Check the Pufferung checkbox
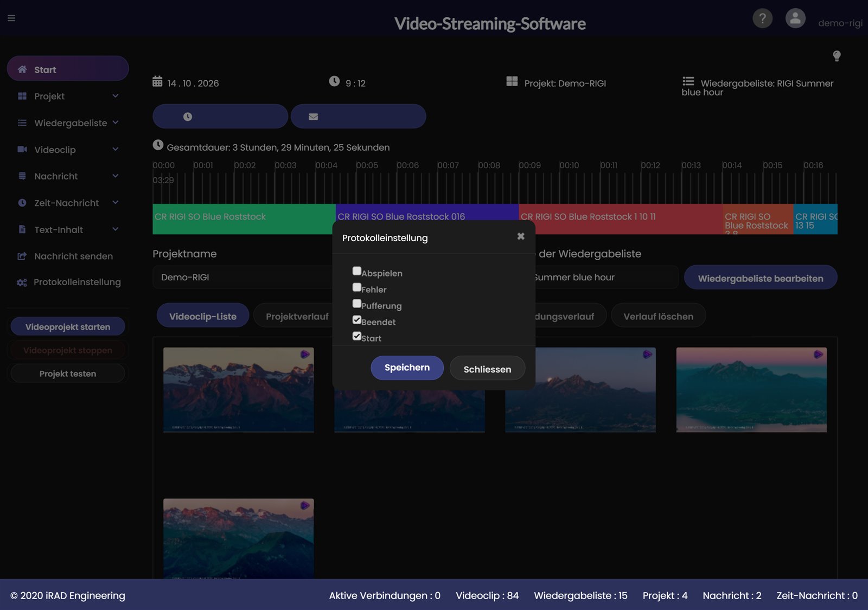The width and height of the screenshot is (868, 610). (357, 304)
